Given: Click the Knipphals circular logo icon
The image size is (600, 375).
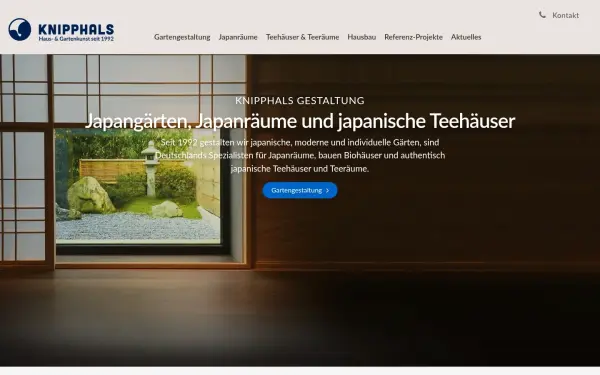Looking at the screenshot, I should point(20,29).
